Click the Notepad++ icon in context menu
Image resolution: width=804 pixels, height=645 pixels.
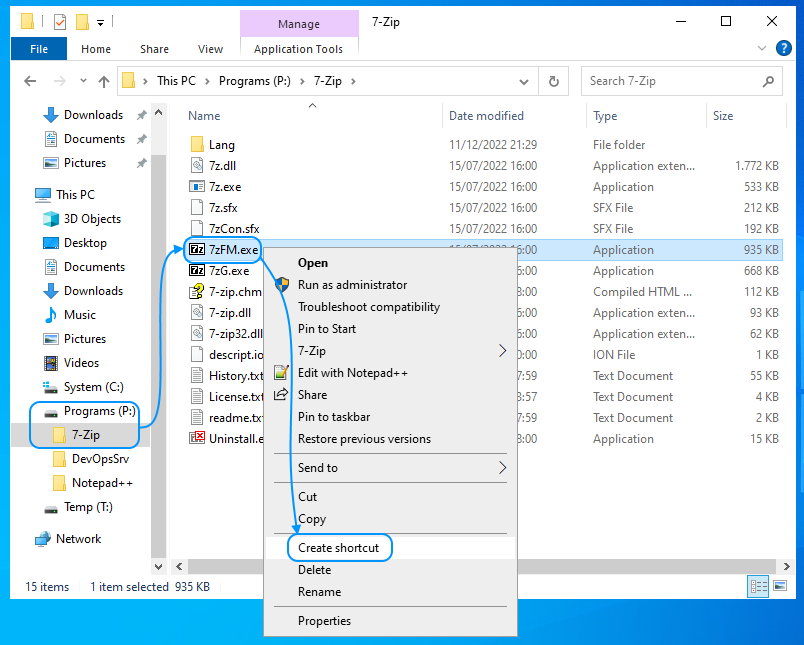(281, 372)
